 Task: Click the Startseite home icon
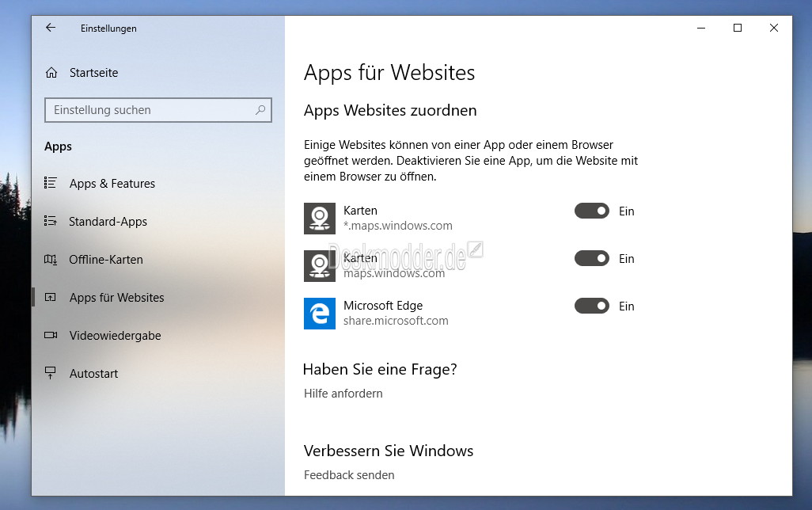51,73
